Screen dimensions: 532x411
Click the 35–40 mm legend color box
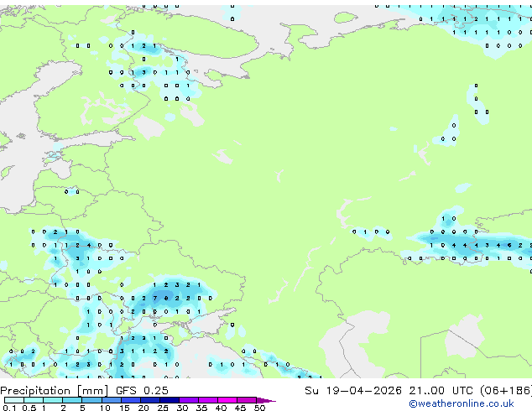(x=208, y=400)
